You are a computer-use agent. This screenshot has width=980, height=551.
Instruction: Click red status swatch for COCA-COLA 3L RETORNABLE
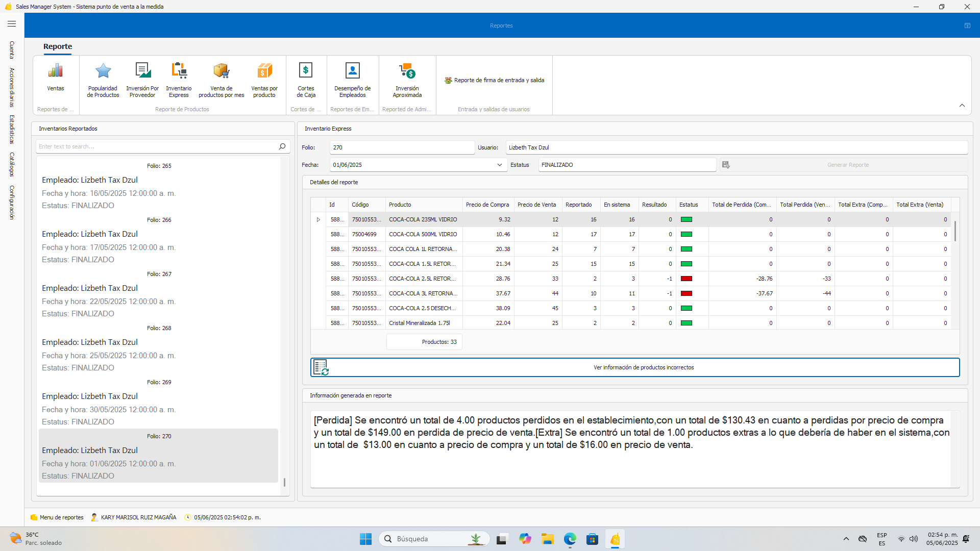[687, 293]
